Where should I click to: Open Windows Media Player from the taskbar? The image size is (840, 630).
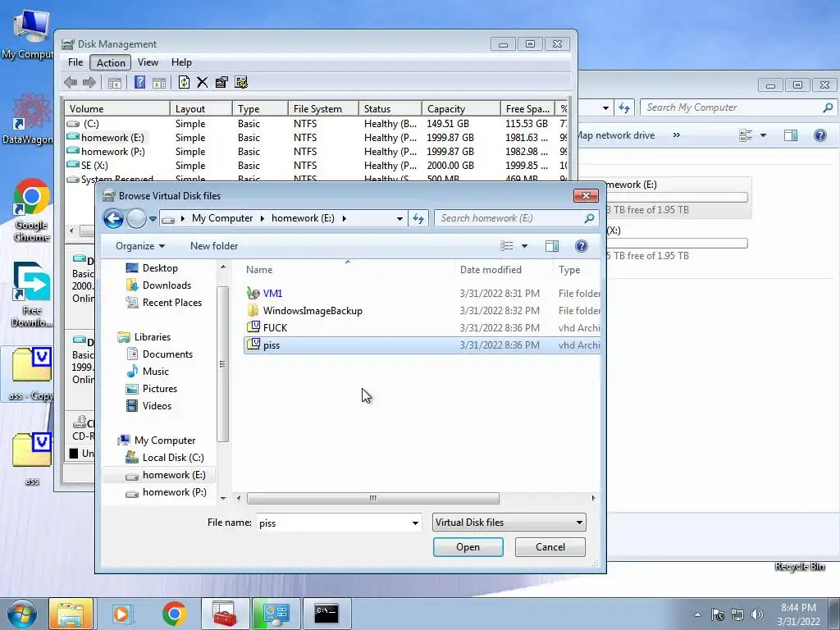121,614
